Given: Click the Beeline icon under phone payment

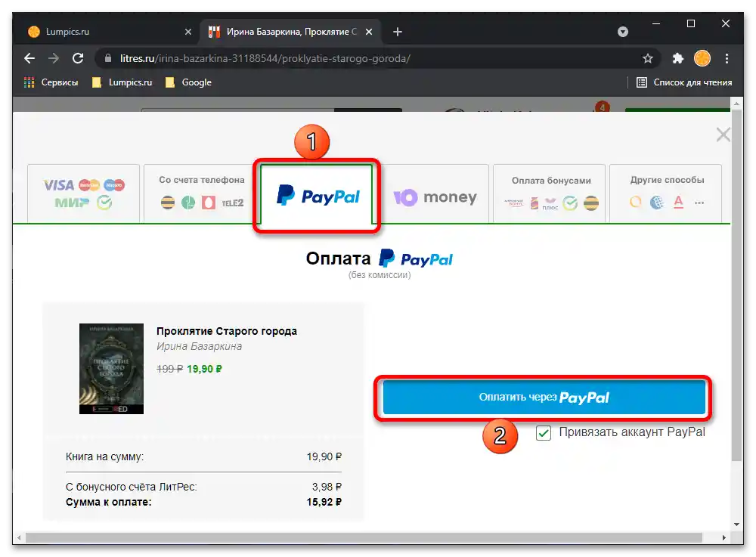Looking at the screenshot, I should point(168,203).
